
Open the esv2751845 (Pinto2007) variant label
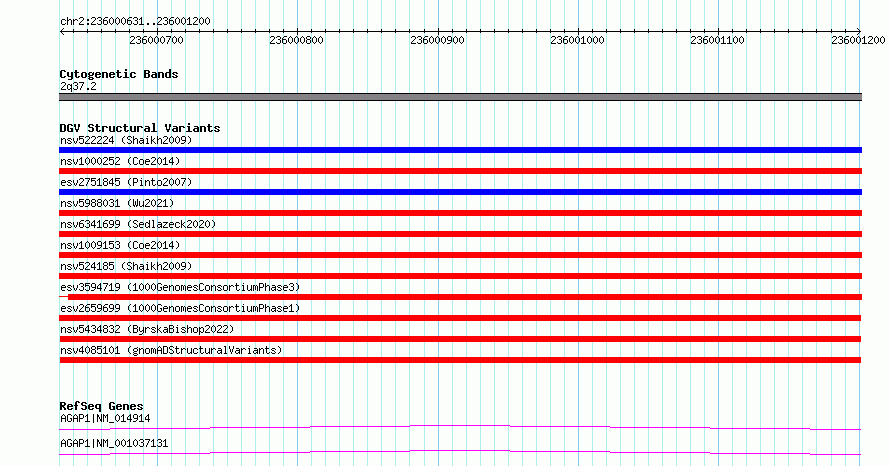[126, 182]
